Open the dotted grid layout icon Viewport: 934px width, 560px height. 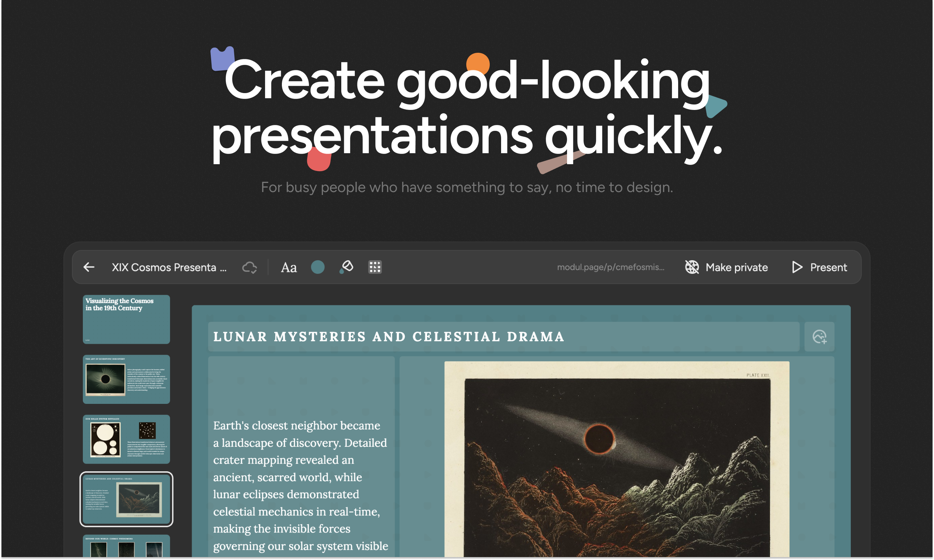[x=375, y=267]
